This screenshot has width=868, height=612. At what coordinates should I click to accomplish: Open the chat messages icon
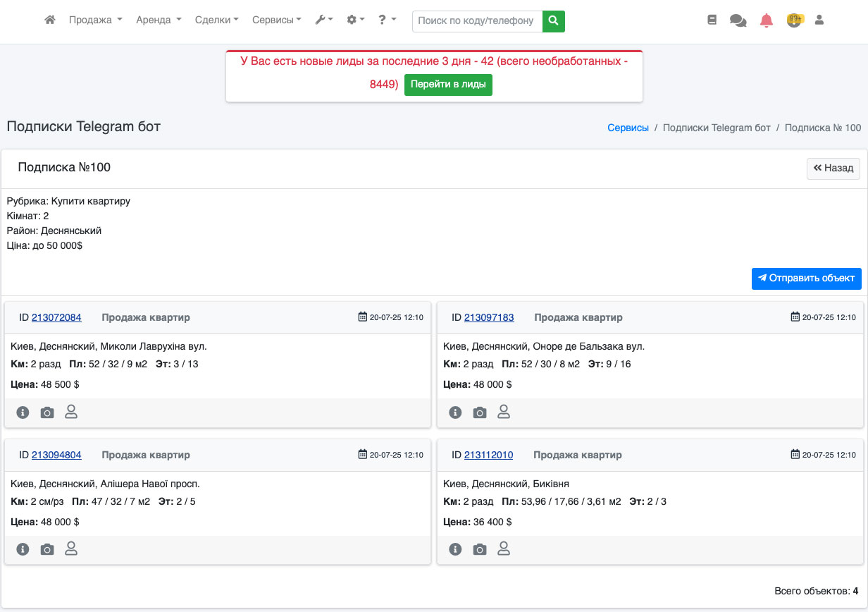click(738, 20)
